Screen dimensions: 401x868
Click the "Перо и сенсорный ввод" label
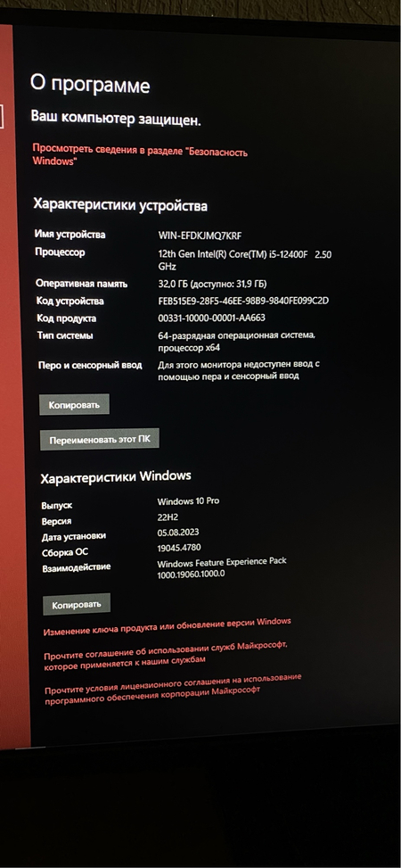(x=90, y=366)
